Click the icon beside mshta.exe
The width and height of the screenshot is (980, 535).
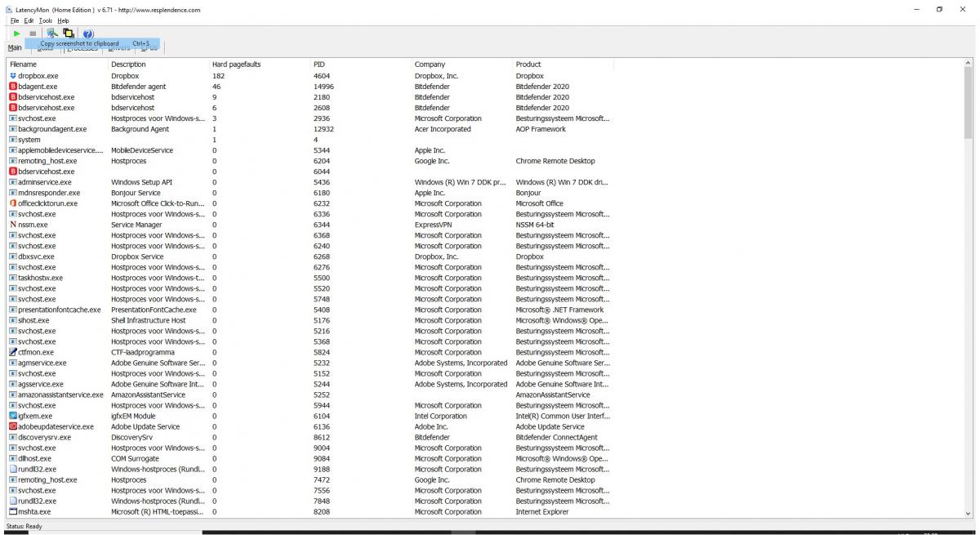pyautogui.click(x=13, y=511)
